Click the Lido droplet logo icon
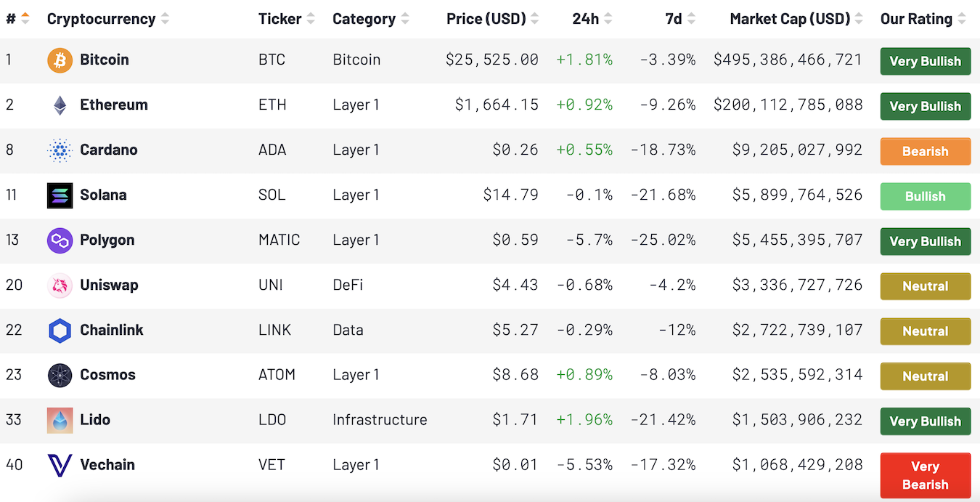The width and height of the screenshot is (980, 502). 60,421
